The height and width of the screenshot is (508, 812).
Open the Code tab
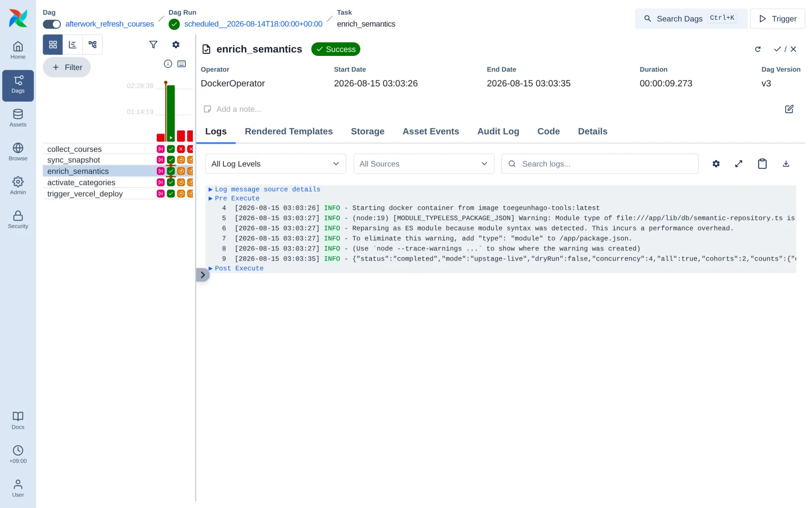tap(549, 132)
